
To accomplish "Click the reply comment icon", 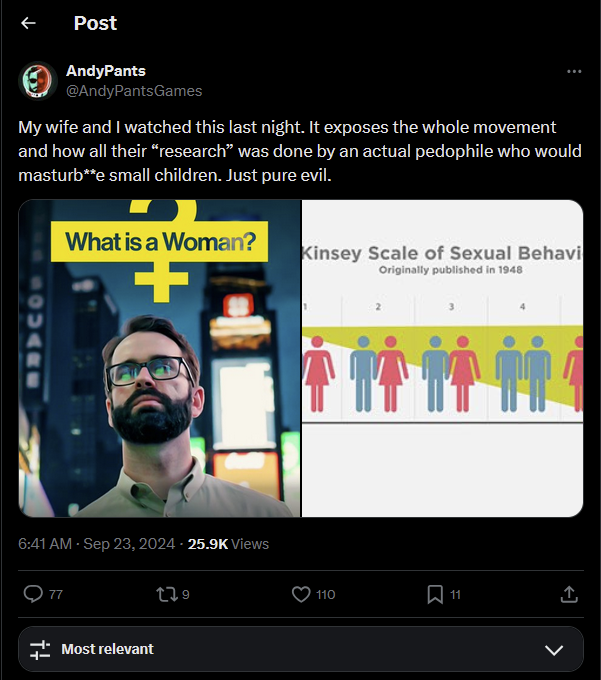I will click(33, 594).
